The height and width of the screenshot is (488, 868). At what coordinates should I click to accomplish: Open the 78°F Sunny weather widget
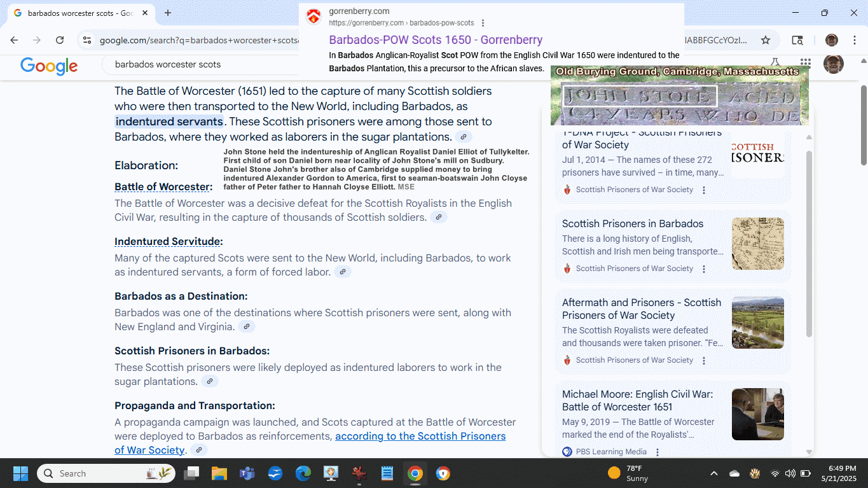(x=628, y=473)
